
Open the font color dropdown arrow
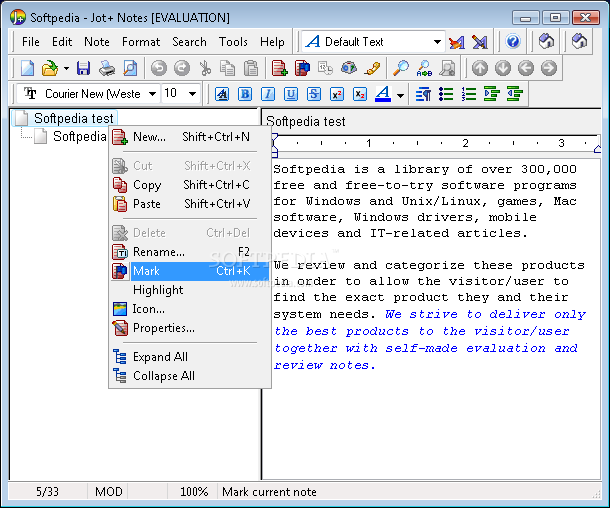(400, 95)
